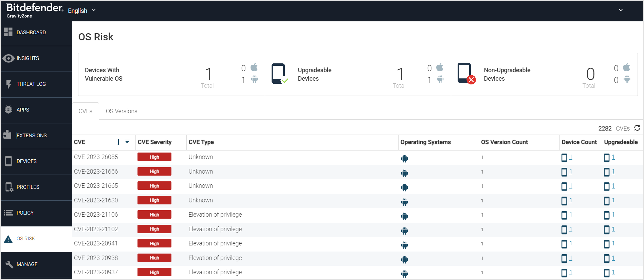644x280 pixels.
Task: Select row CVE-2023-21666
Action: 358,172
